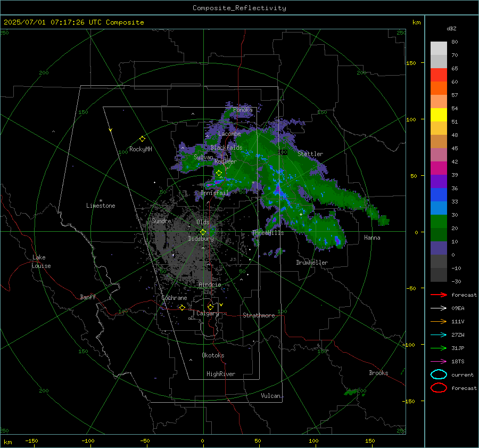Click the Composite_Reflectivity title text
Image resolution: width=479 pixels, height=448 pixels.
(240, 8)
